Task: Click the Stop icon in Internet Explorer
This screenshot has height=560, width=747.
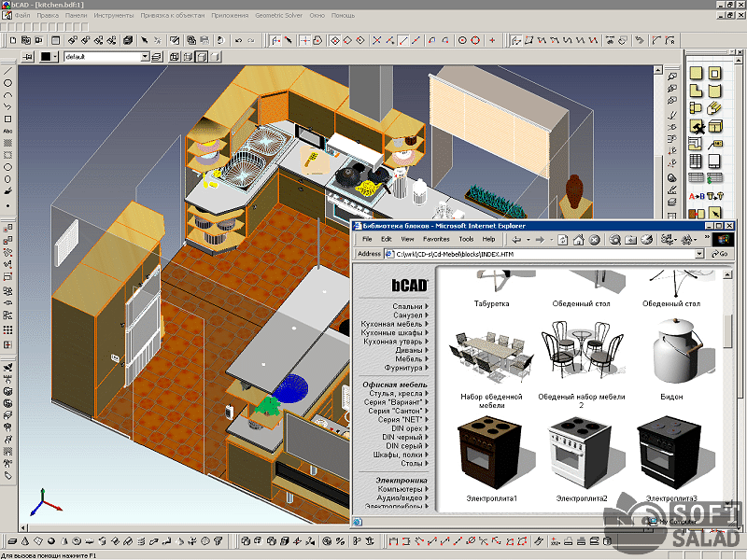Action: point(594,240)
